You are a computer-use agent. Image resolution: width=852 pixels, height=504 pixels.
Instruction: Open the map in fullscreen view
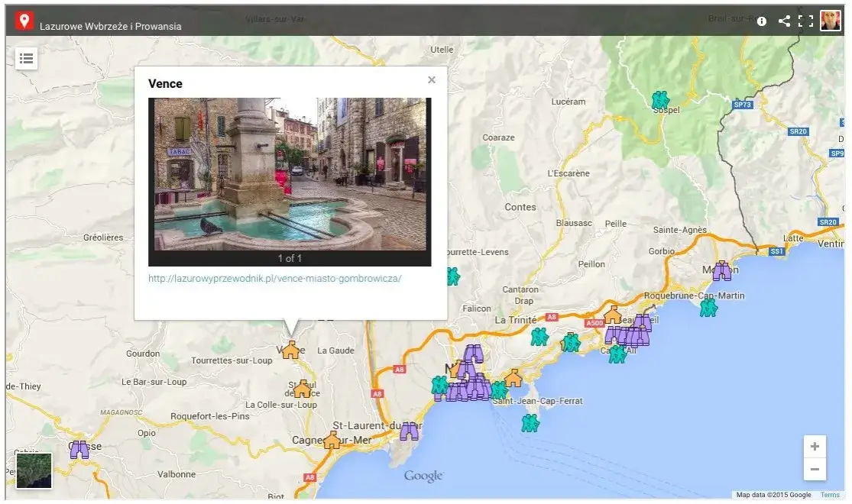(805, 21)
